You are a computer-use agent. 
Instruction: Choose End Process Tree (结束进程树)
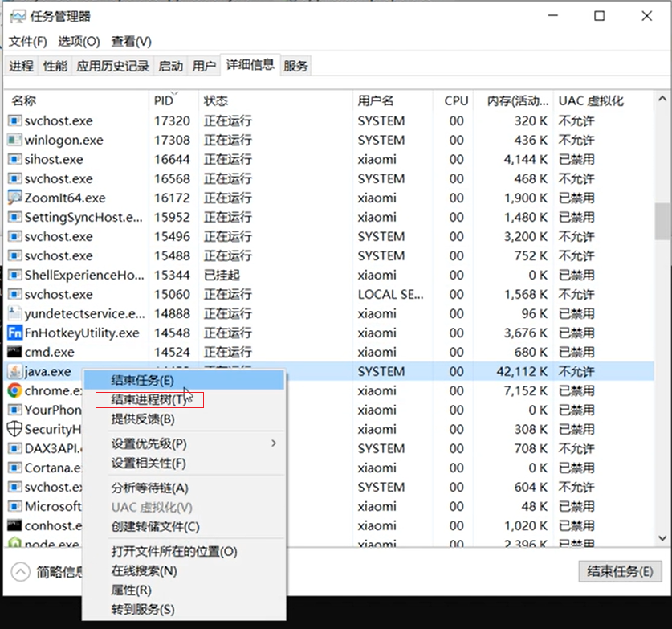pos(149,399)
